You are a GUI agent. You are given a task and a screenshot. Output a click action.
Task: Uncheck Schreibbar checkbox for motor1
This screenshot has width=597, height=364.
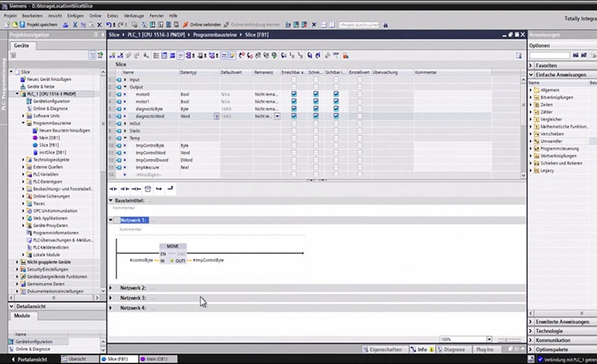click(x=316, y=101)
